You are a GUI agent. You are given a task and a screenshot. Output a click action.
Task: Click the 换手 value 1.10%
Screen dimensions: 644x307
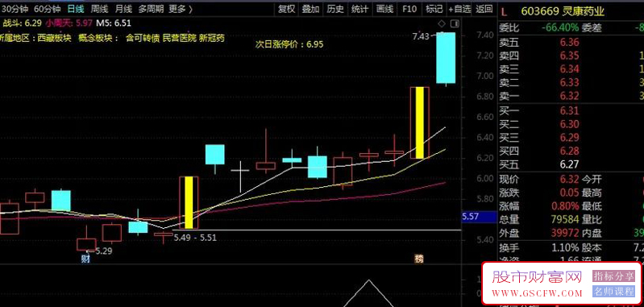[565, 247]
